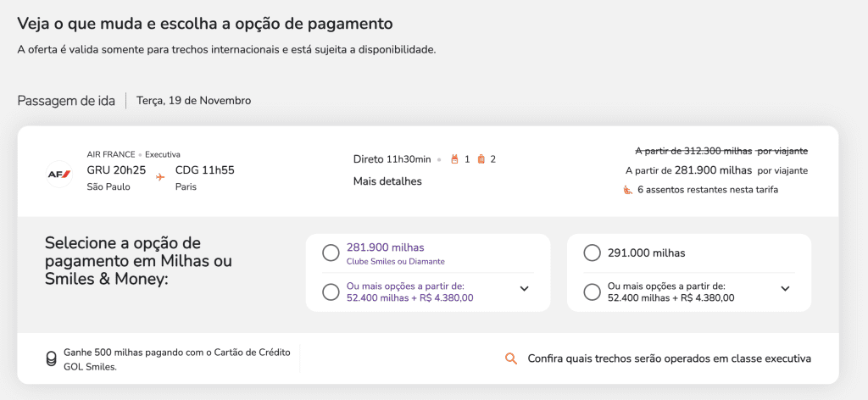The image size is (868, 400).
Task: Click the orange magnifying glass icon
Action: click(x=511, y=358)
